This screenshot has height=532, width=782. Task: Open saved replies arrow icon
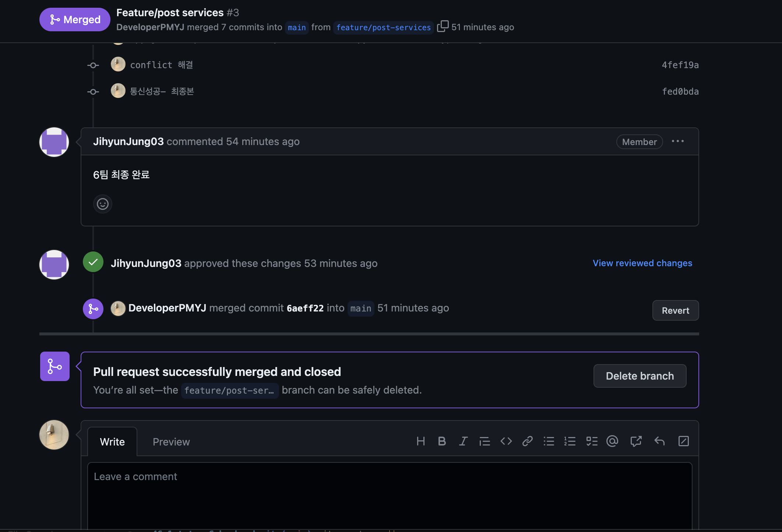coord(659,441)
